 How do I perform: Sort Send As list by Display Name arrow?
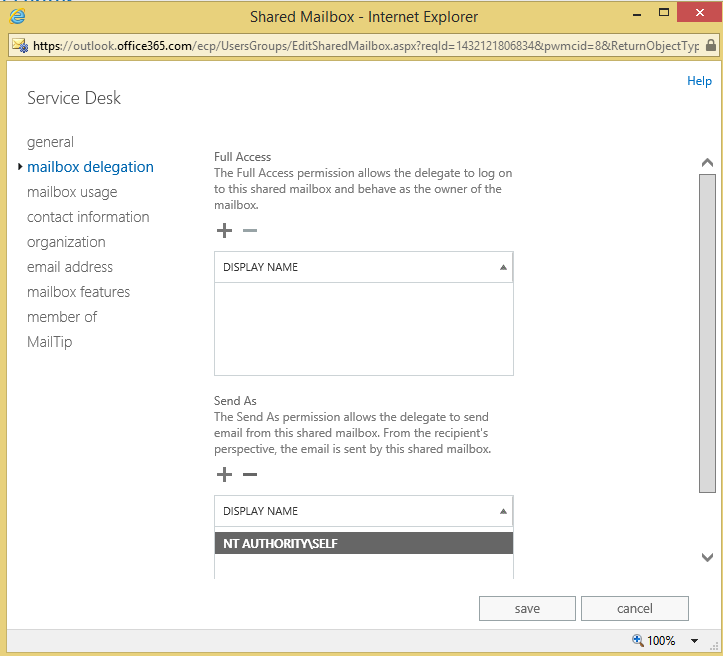pos(503,511)
